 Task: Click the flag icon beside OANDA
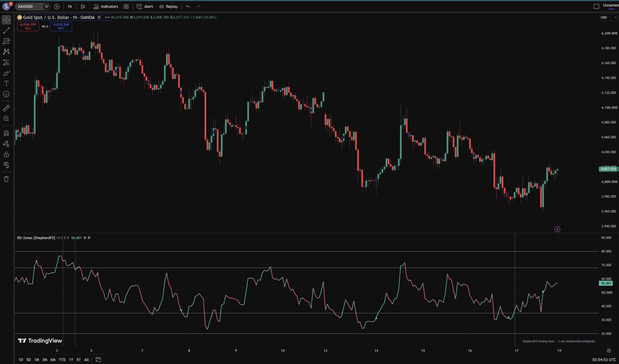[99, 17]
